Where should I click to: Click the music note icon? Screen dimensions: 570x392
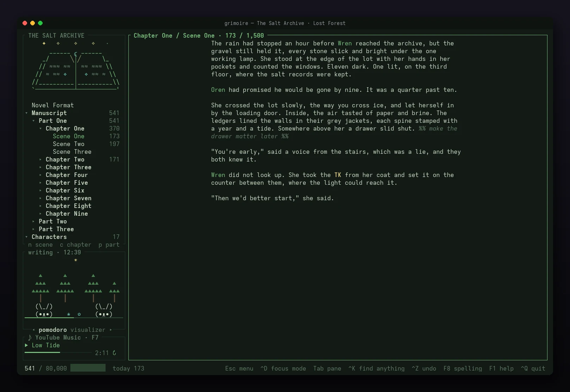30,337
